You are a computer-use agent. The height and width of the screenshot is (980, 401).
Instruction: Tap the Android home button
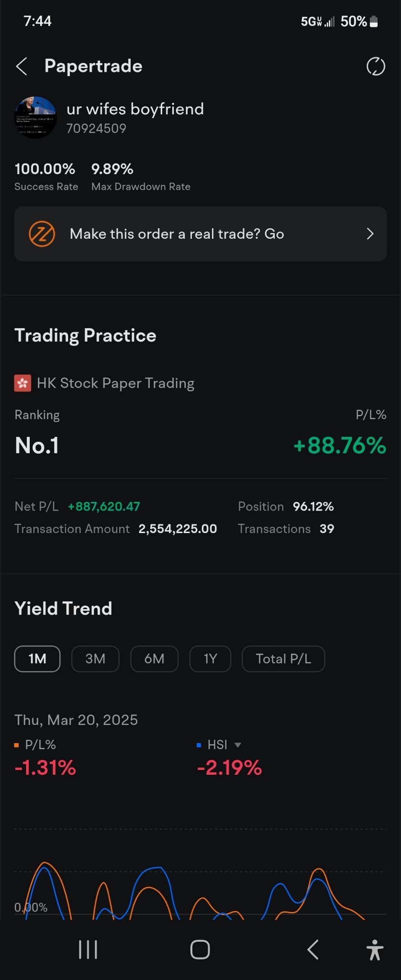click(x=200, y=949)
